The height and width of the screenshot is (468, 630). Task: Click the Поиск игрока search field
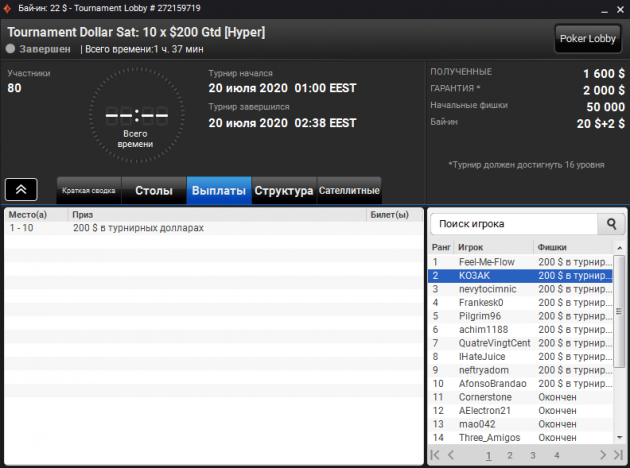click(x=514, y=224)
